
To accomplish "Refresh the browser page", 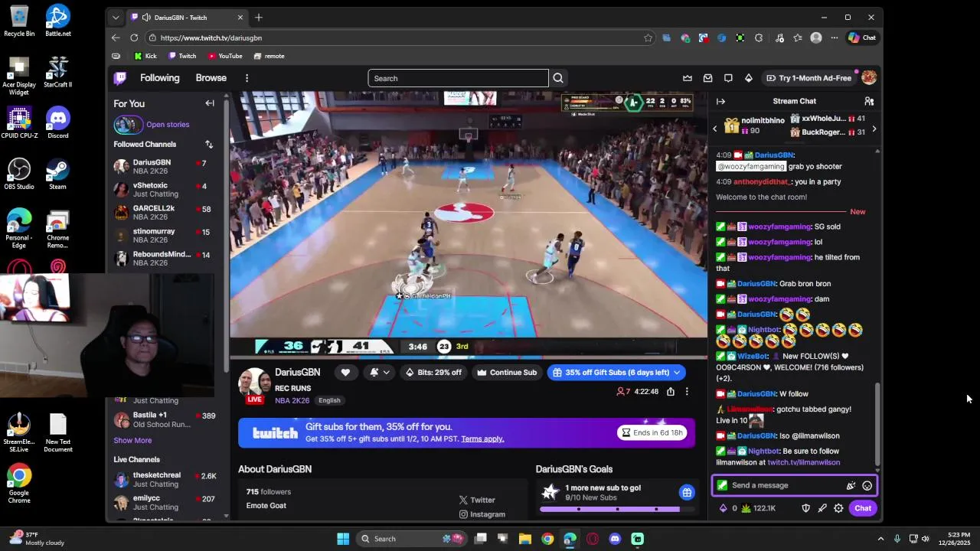I will 134,37.
